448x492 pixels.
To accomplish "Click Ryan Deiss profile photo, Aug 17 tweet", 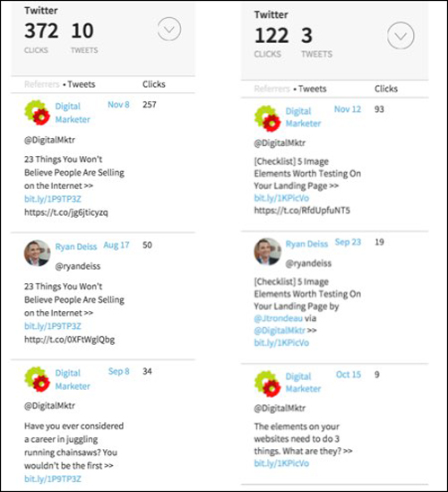I will click(38, 254).
